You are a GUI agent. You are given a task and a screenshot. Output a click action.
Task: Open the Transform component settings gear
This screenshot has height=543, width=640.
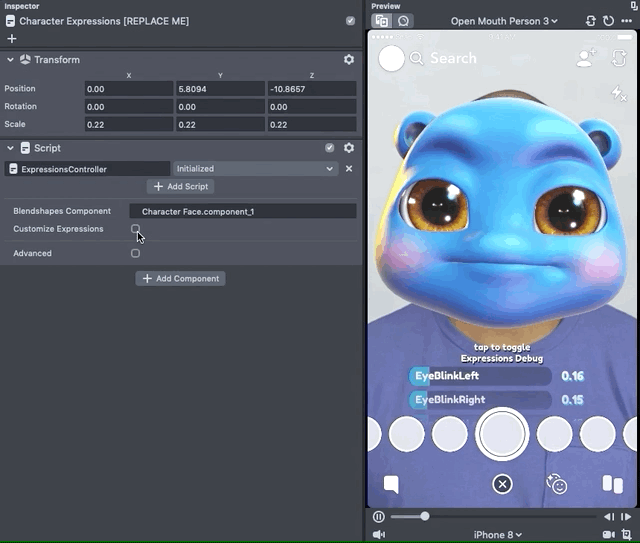(x=349, y=60)
